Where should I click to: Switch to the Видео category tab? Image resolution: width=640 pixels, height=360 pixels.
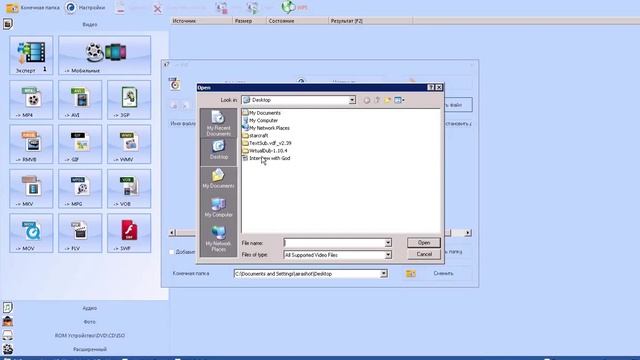click(90, 24)
